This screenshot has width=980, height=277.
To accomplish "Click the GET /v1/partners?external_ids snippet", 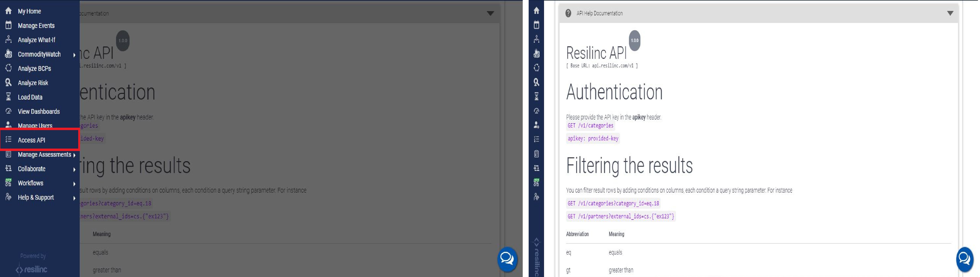I will (x=621, y=216).
